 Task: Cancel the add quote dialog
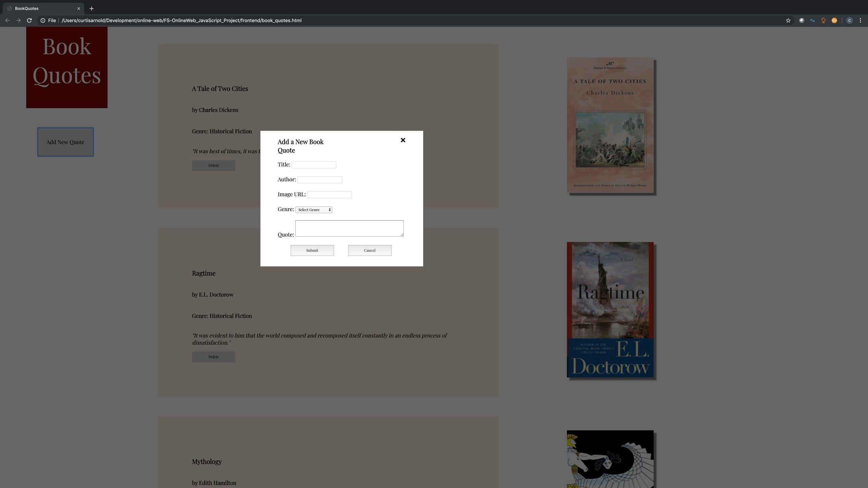[x=370, y=250]
